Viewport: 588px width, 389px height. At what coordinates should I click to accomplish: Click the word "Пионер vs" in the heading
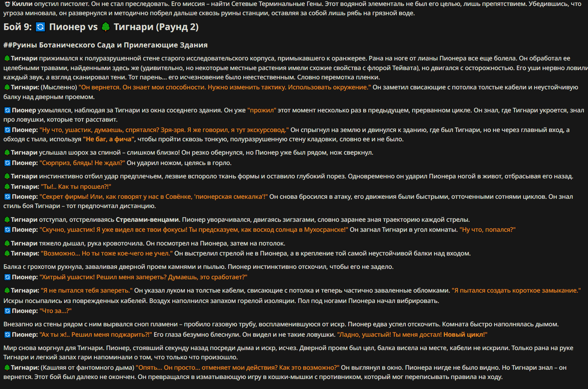tap(73, 27)
